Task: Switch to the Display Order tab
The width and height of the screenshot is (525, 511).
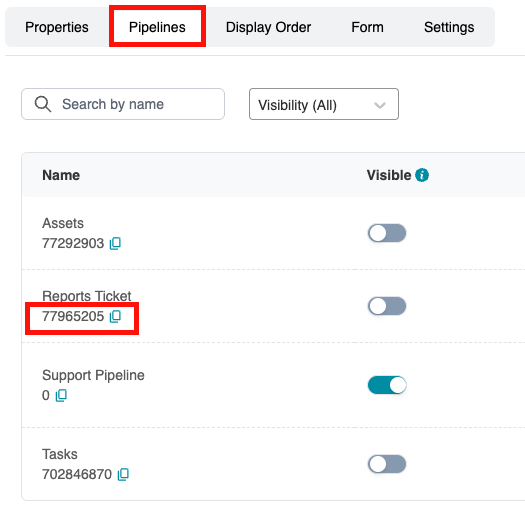Action: tap(269, 27)
